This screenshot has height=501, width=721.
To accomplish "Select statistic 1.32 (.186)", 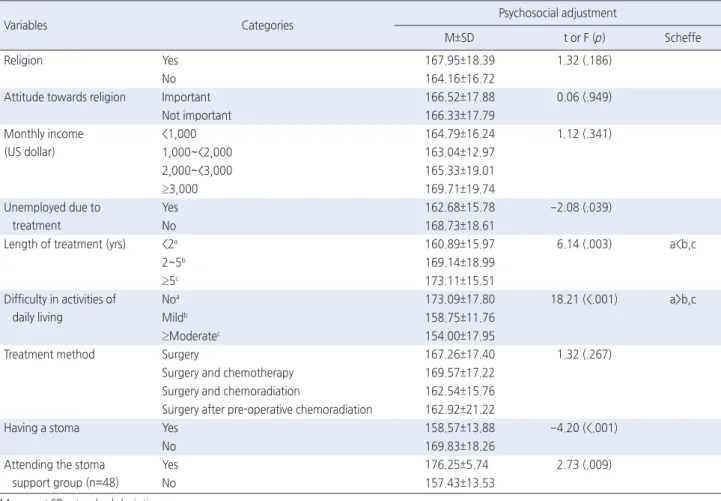I will 584,60.
